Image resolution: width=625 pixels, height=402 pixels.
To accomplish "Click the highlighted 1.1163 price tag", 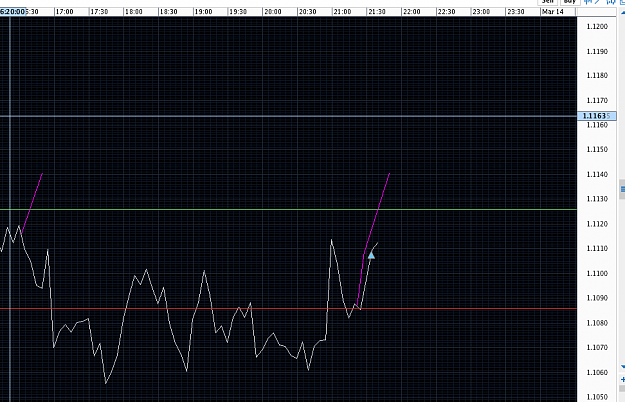I will (596, 116).
